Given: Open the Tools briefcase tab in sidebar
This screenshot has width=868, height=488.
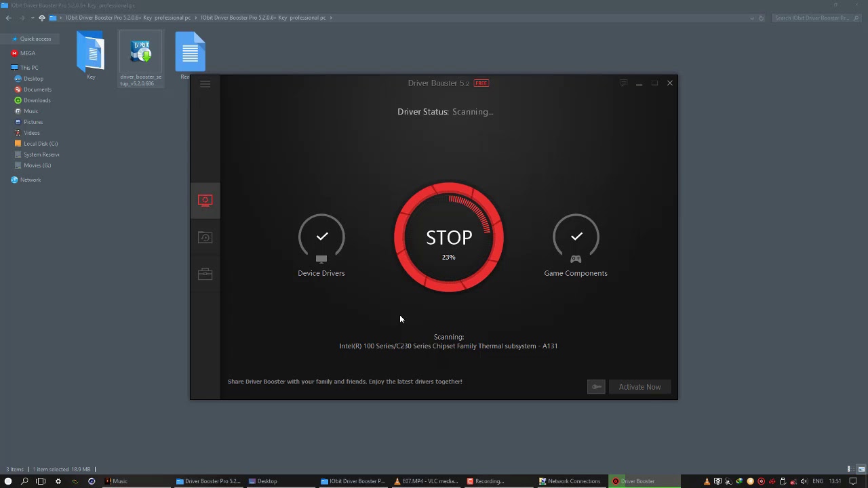Looking at the screenshot, I should point(205,274).
